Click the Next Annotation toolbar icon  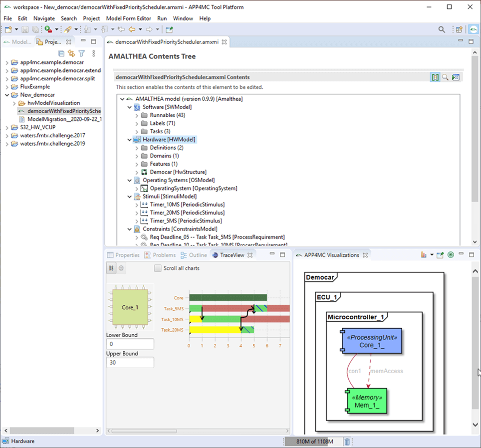(87, 29)
